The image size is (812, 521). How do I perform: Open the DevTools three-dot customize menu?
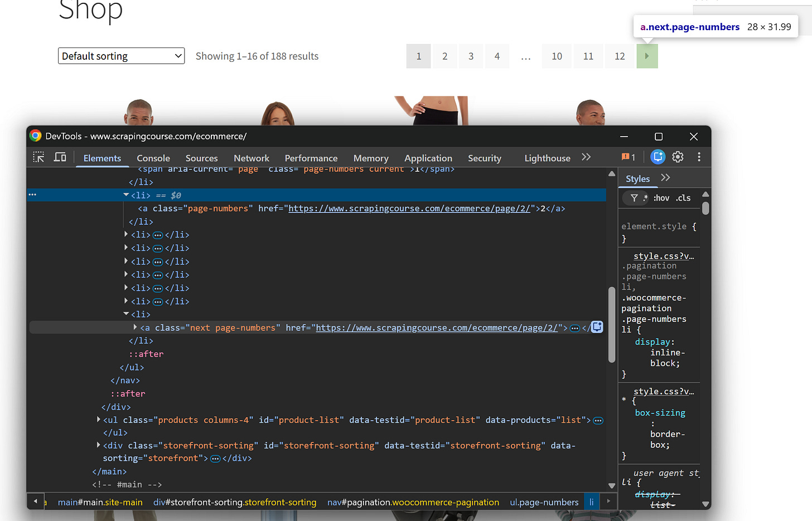coord(699,157)
